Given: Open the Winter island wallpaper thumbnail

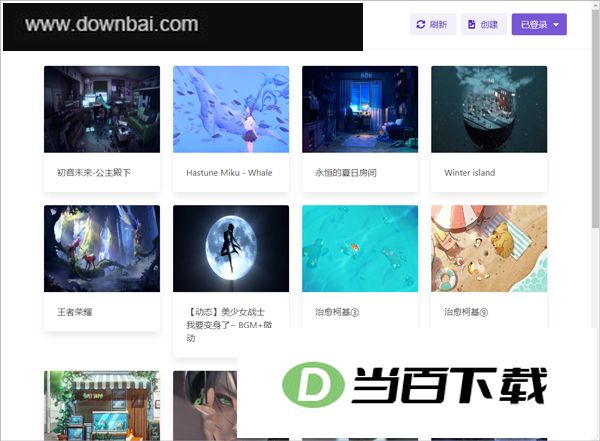Looking at the screenshot, I should click(x=489, y=109).
